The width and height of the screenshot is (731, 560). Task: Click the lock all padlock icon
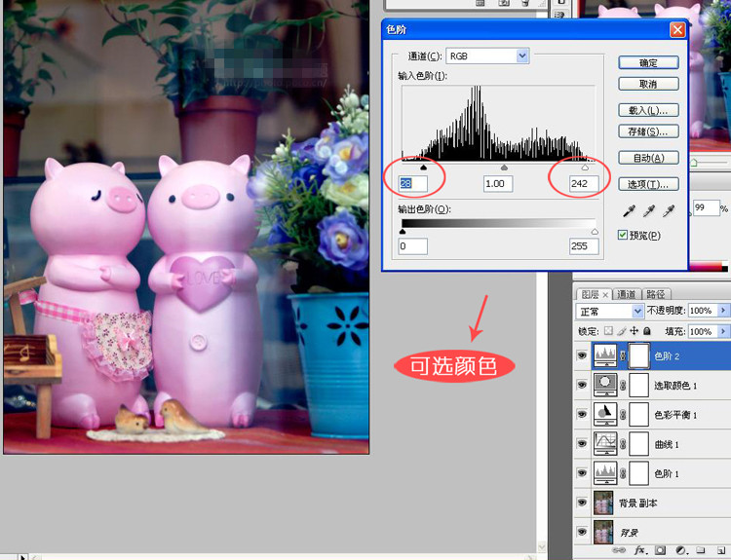pyautogui.click(x=646, y=331)
